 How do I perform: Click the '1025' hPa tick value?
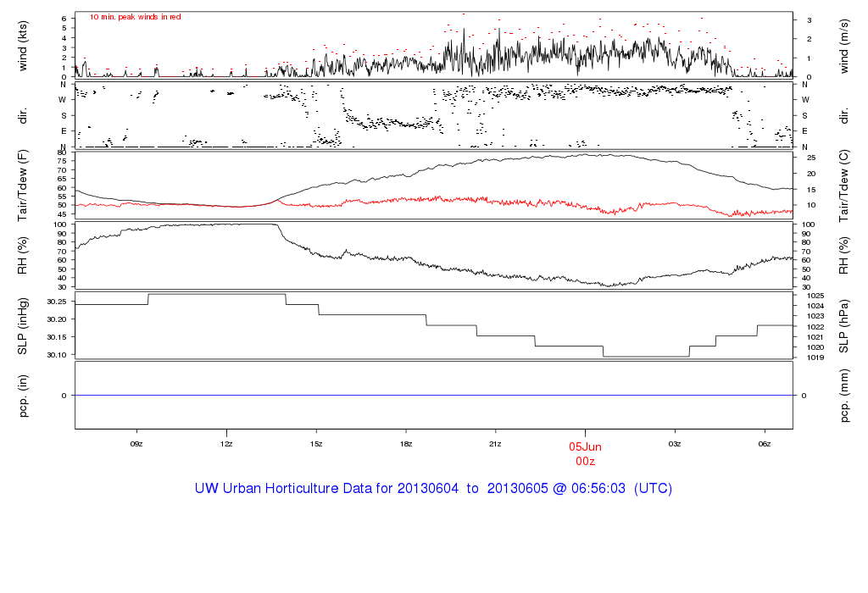[815, 296]
